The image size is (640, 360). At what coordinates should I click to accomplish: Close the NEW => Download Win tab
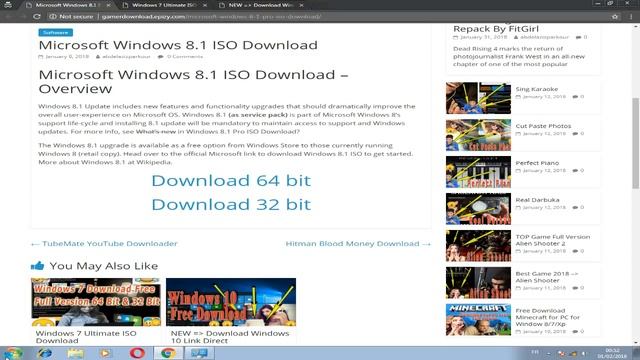[x=301, y=5]
